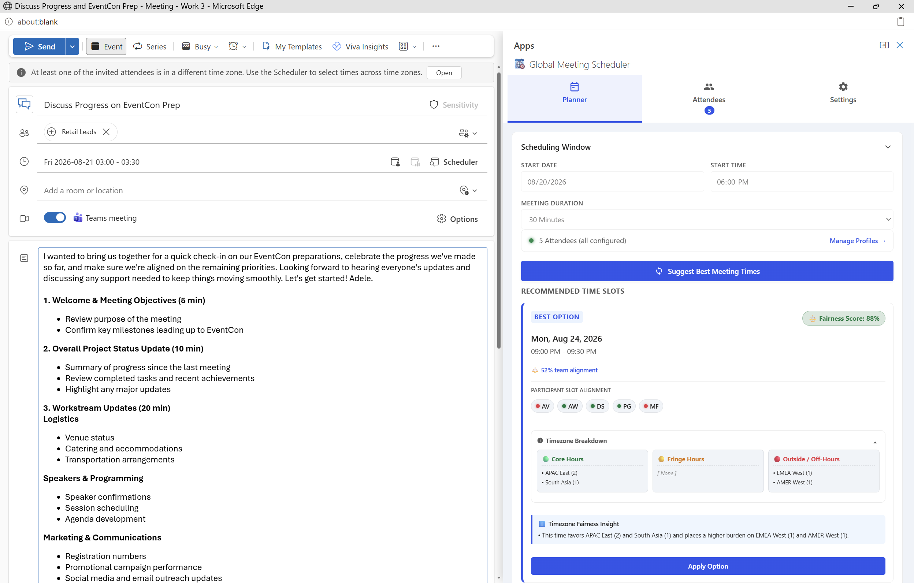Apply the best option time slot
This screenshot has width=914, height=588.
707,566
